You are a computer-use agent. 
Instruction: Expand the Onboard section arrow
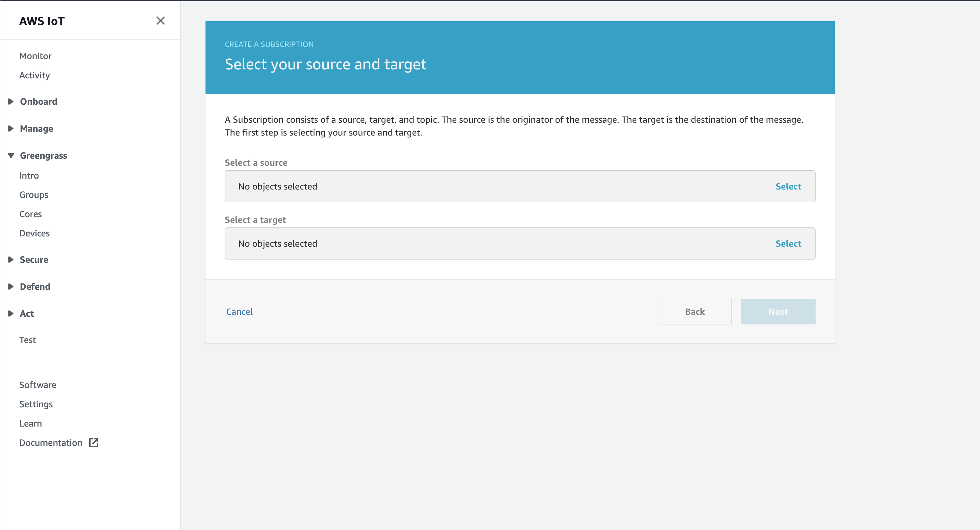[x=11, y=102]
